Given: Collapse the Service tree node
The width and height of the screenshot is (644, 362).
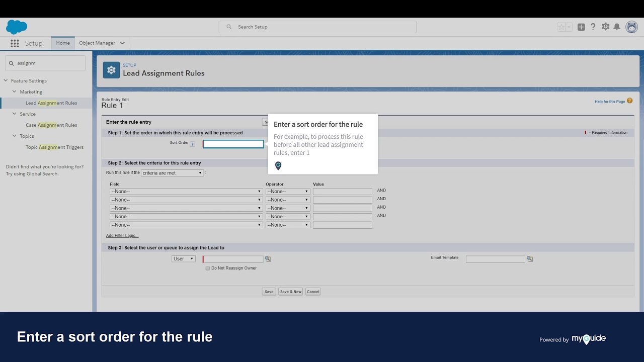Looking at the screenshot, I should point(15,114).
